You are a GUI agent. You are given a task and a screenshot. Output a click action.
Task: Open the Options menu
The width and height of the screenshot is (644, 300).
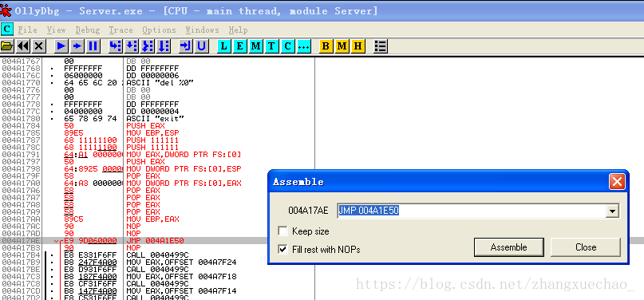(x=159, y=30)
